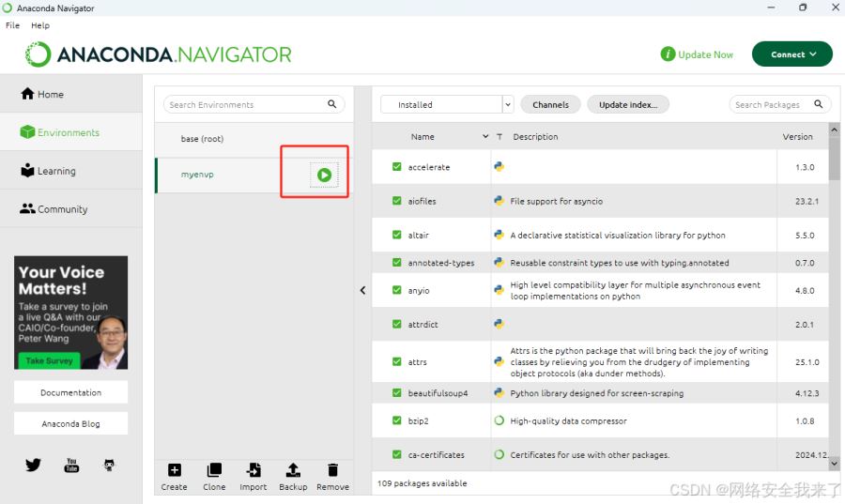The height and width of the screenshot is (504, 845).
Task: Open the Learning tab
Action: coord(71,171)
